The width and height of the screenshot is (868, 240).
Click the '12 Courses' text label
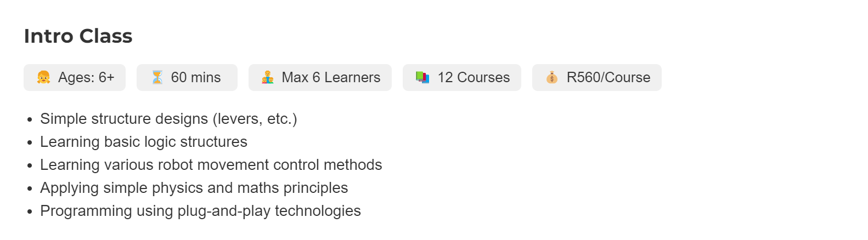(474, 77)
